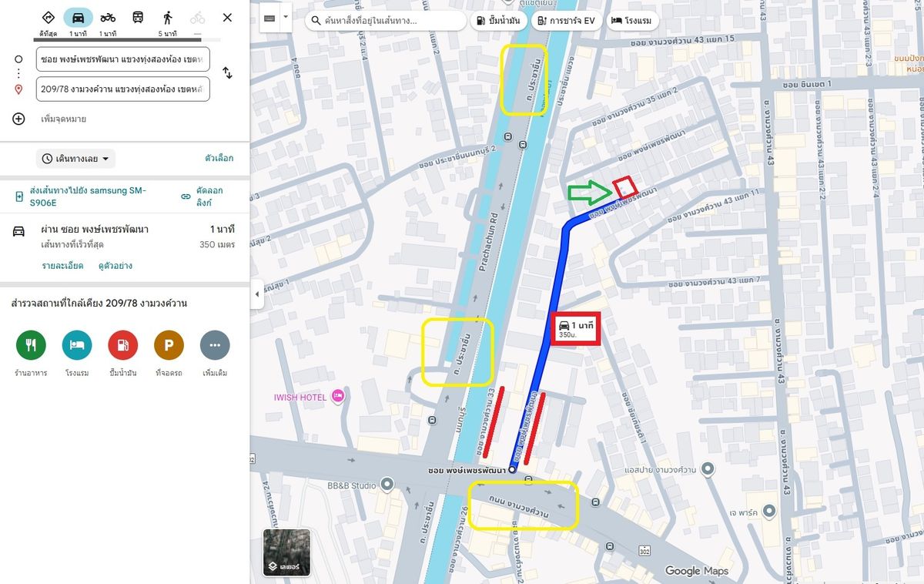Open the ตัวเลือก route options
The width and height of the screenshot is (924, 584).
[x=219, y=159]
